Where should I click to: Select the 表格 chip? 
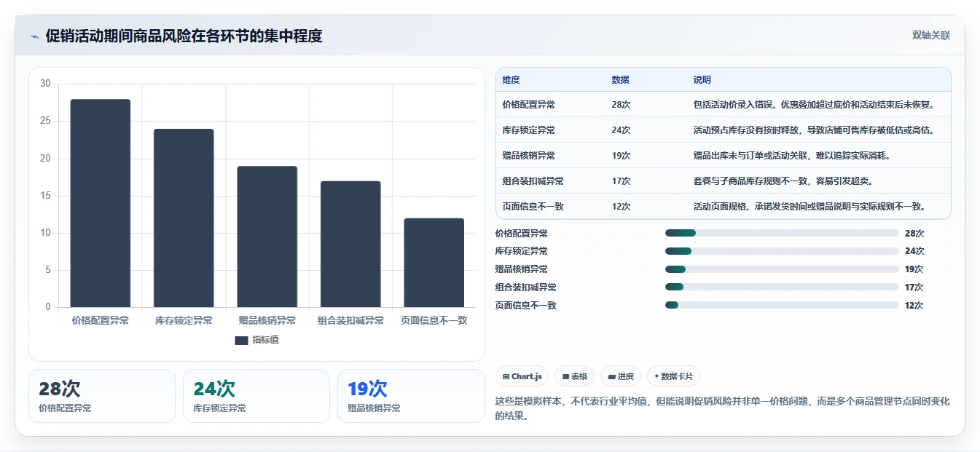click(x=574, y=376)
